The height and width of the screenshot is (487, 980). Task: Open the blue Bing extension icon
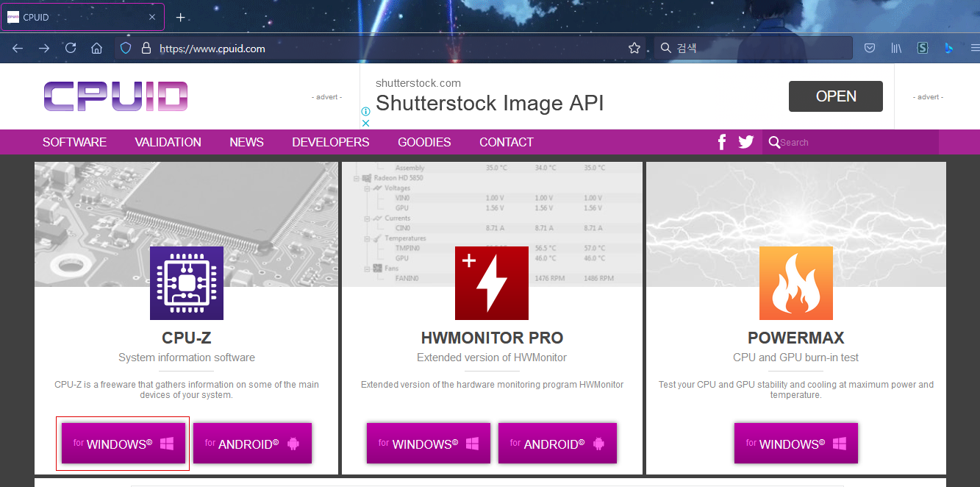pos(949,49)
